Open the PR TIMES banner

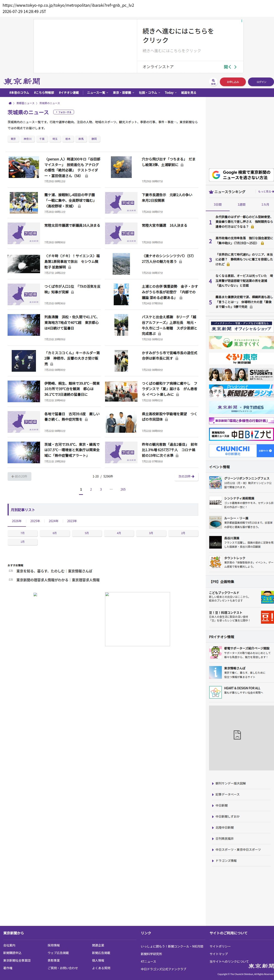pos(241,407)
